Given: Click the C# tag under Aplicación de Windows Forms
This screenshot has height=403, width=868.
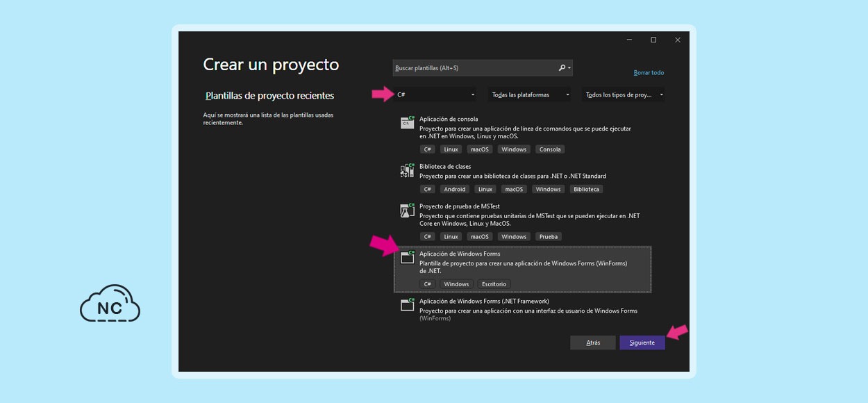Looking at the screenshot, I should 428,284.
